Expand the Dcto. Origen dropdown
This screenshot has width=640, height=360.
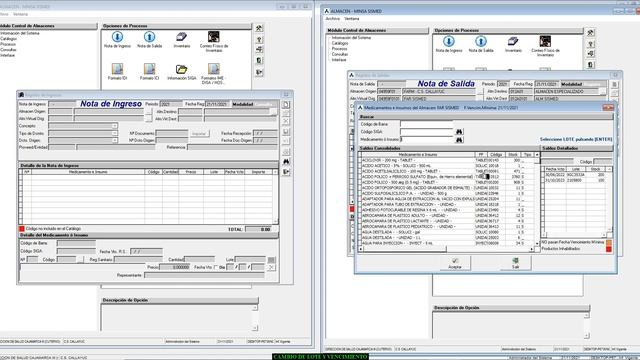pos(115,140)
